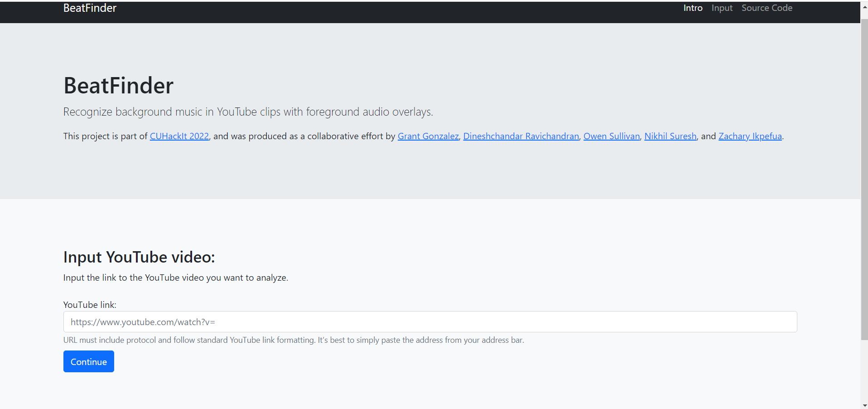Follow the Owen Sullivan link

(611, 136)
